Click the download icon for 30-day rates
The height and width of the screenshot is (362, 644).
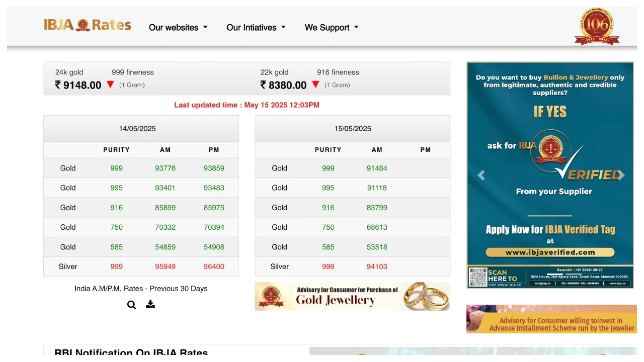pos(150,304)
